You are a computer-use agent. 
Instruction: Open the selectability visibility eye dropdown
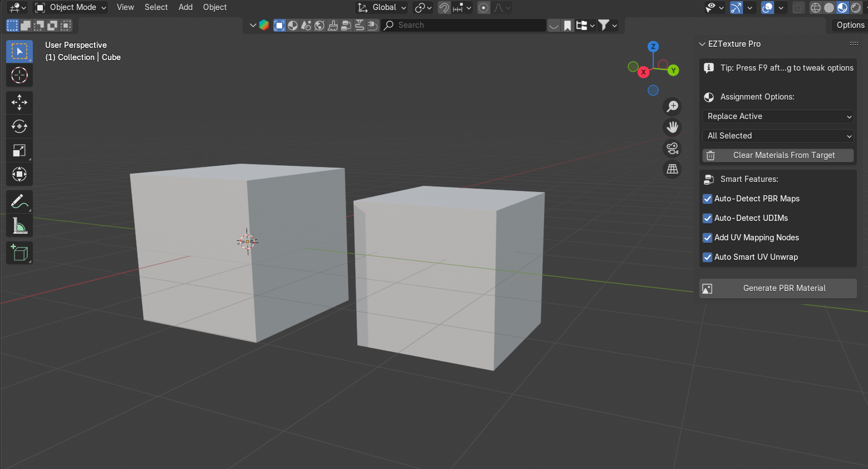714,7
